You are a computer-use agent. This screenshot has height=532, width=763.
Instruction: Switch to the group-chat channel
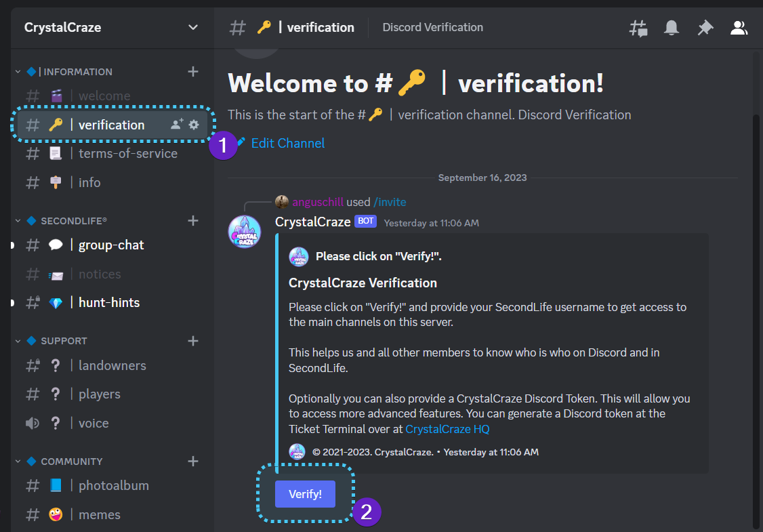[112, 245]
